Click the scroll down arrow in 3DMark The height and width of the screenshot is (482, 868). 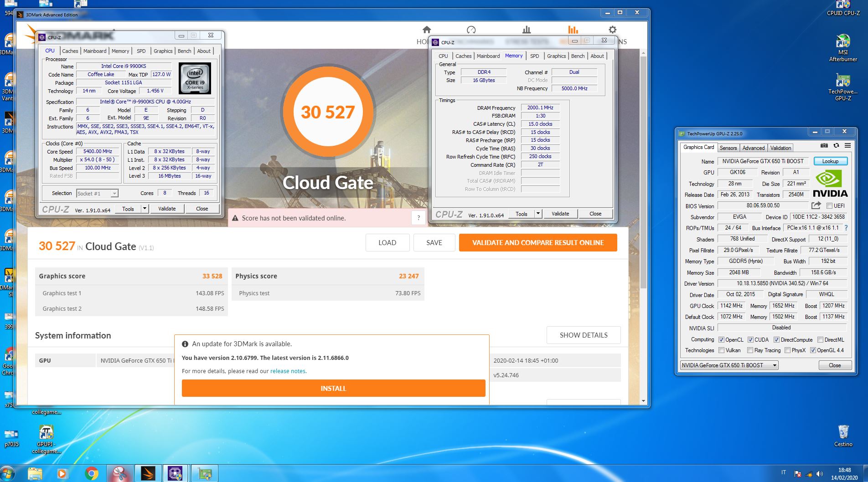tap(643, 401)
